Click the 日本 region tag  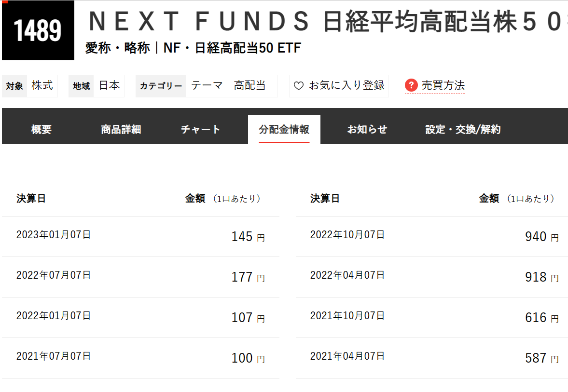click(109, 85)
